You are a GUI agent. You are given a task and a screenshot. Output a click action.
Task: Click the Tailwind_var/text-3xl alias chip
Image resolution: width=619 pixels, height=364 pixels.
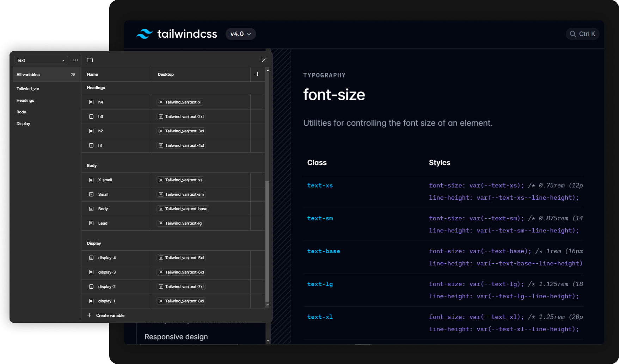[181, 131]
